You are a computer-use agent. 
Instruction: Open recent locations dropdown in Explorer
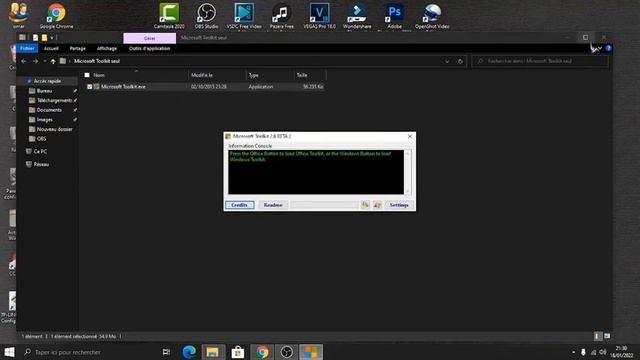(44, 61)
